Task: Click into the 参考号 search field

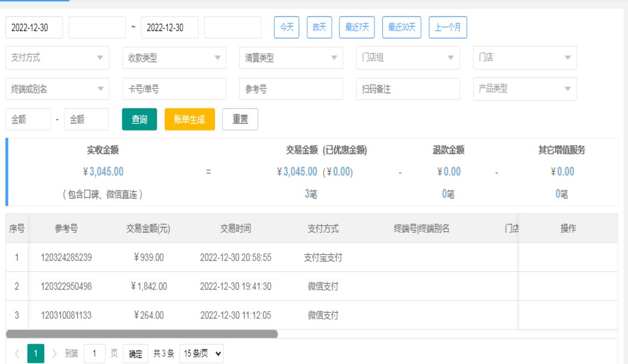Action: click(291, 88)
